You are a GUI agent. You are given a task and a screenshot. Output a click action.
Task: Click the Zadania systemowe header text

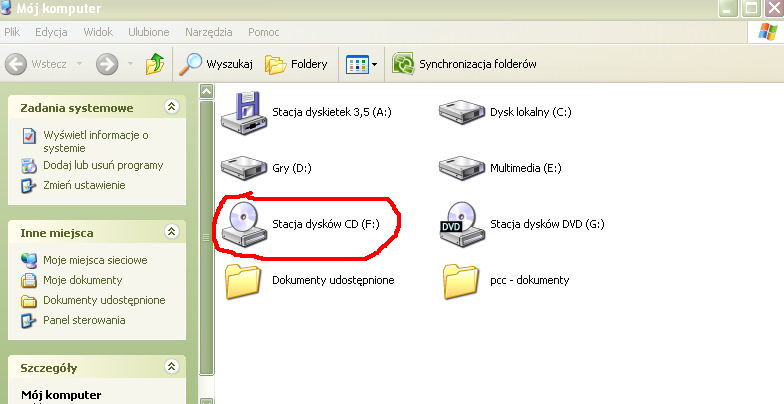coord(77,108)
